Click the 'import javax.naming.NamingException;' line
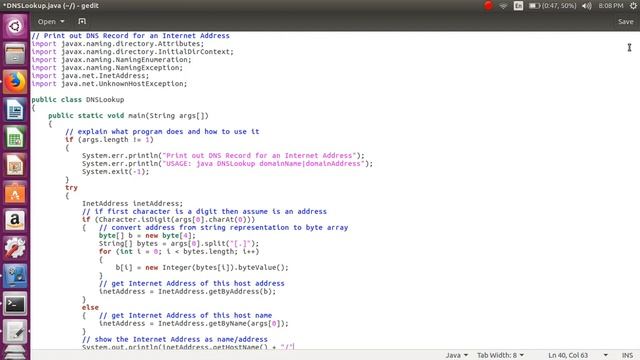This screenshot has width=640, height=360. [x=107, y=68]
